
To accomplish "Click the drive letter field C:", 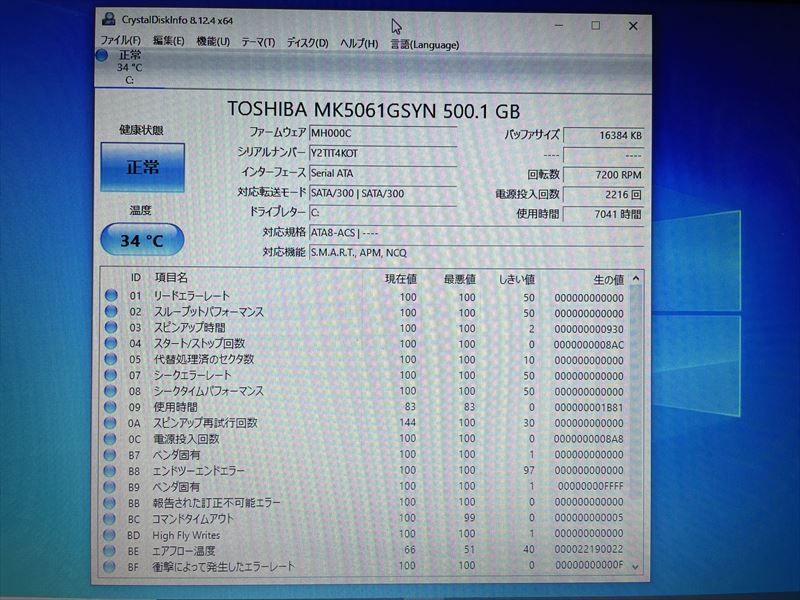I will pyautogui.click(x=383, y=213).
